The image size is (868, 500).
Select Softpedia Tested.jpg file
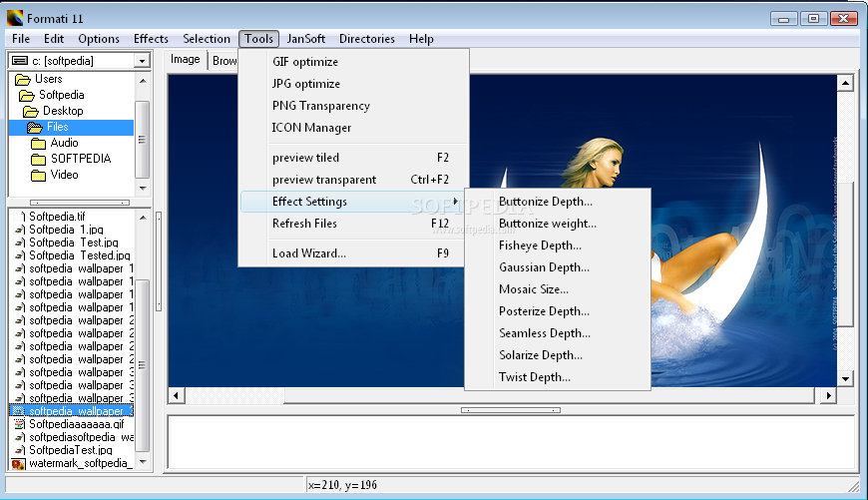(x=80, y=255)
